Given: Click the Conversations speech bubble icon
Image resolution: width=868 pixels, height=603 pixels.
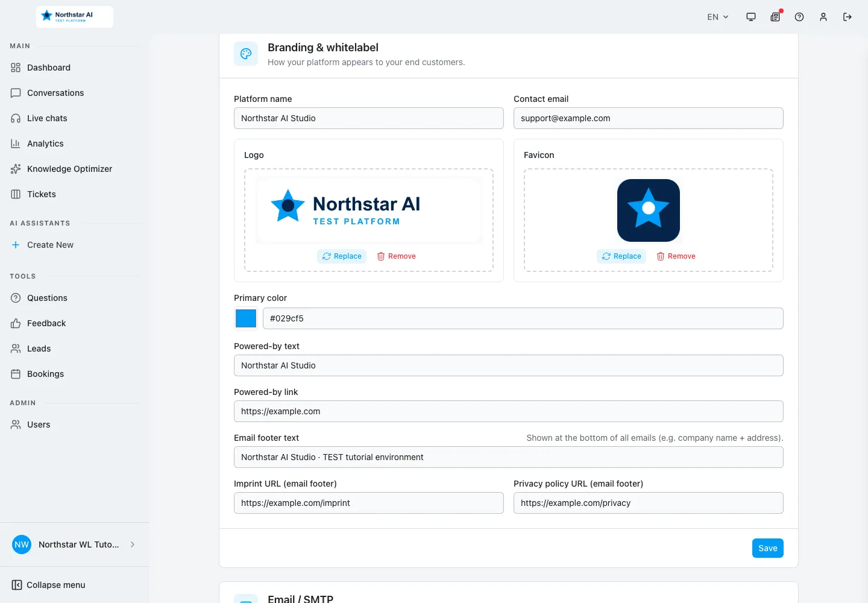Looking at the screenshot, I should point(16,93).
